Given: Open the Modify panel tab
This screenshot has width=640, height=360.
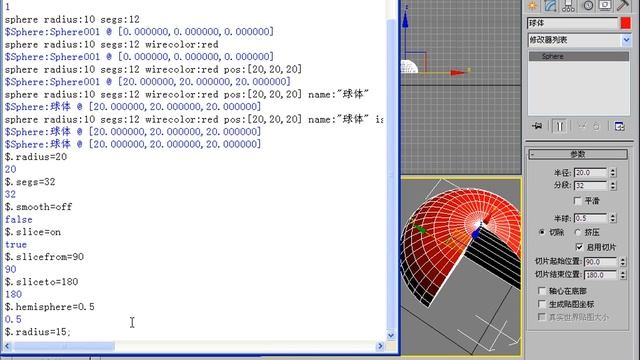Looking at the screenshot, I should coord(550,5).
